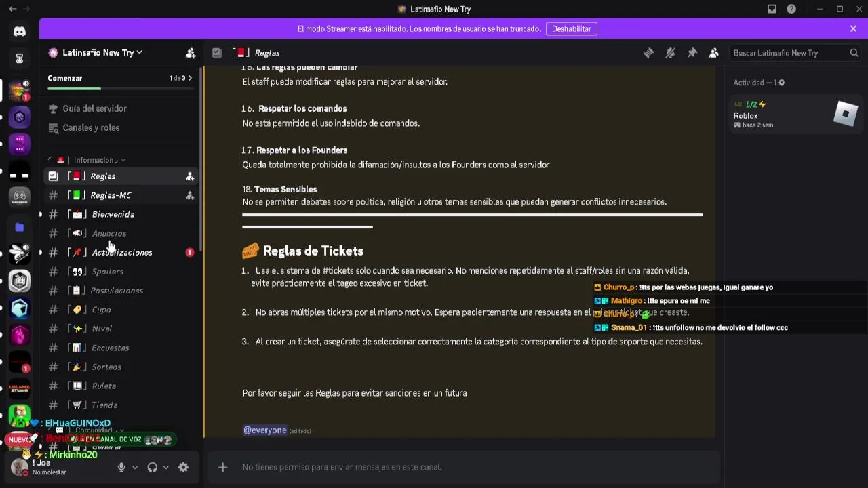This screenshot has width=868, height=488.
Task: Open the Bienvenida channel
Action: (x=121, y=214)
